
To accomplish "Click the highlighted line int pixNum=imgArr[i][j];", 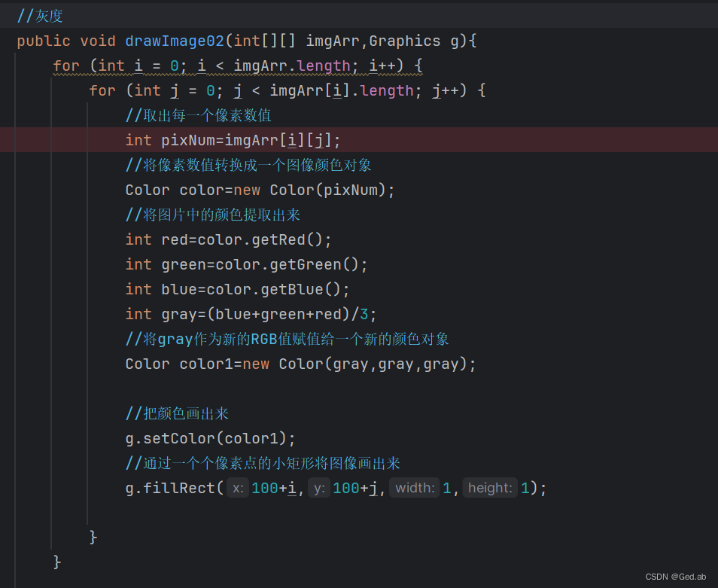I will coord(233,140).
